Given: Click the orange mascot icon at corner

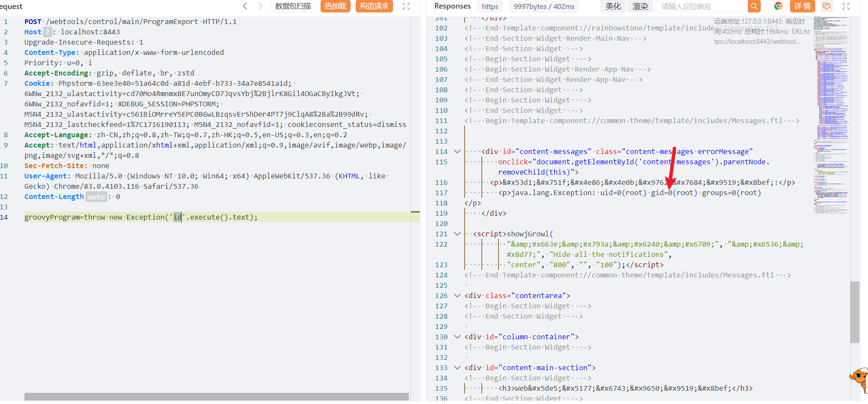Looking at the screenshot, I should pyautogui.click(x=859, y=380).
